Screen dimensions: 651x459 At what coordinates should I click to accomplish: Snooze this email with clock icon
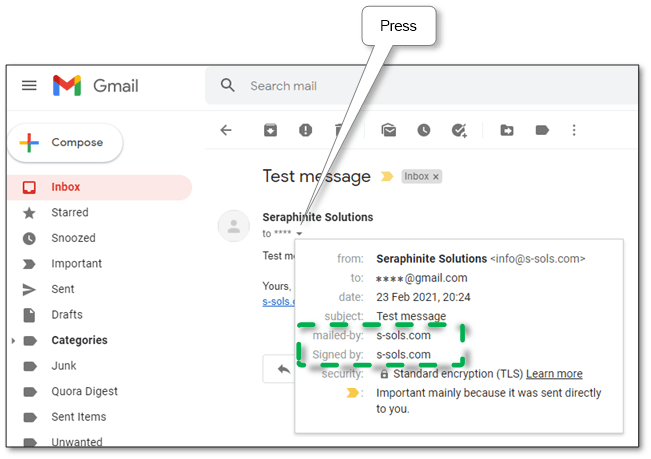tap(423, 130)
